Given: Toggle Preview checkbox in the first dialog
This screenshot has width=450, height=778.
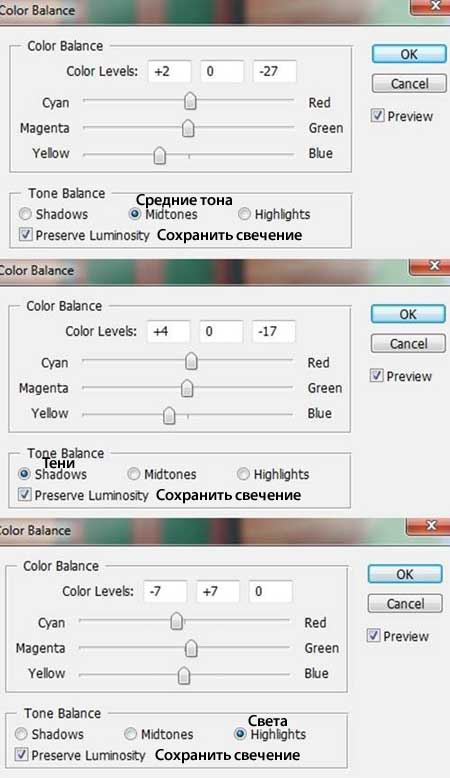Looking at the screenshot, I should 378,116.
